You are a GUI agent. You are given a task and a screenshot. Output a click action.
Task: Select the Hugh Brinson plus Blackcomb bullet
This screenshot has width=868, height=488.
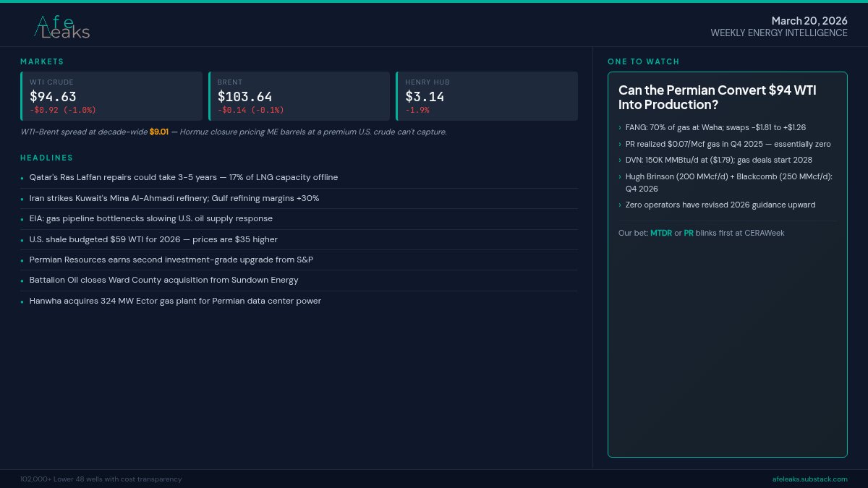(x=729, y=182)
